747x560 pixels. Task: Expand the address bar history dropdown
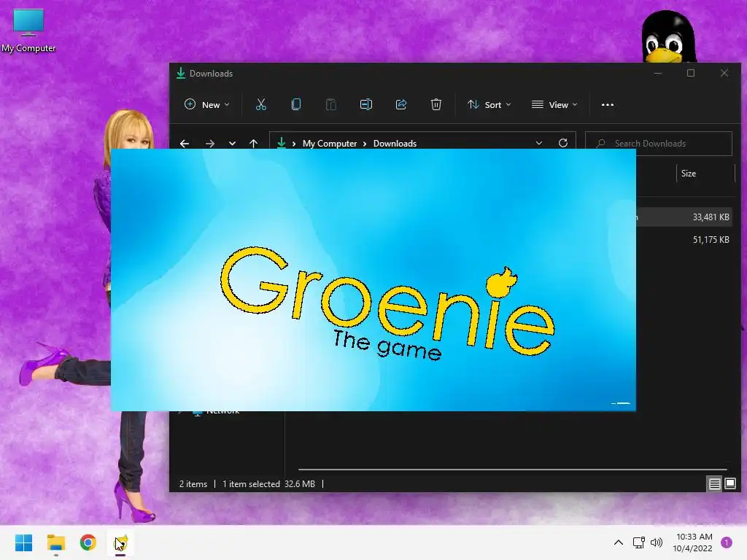539,144
